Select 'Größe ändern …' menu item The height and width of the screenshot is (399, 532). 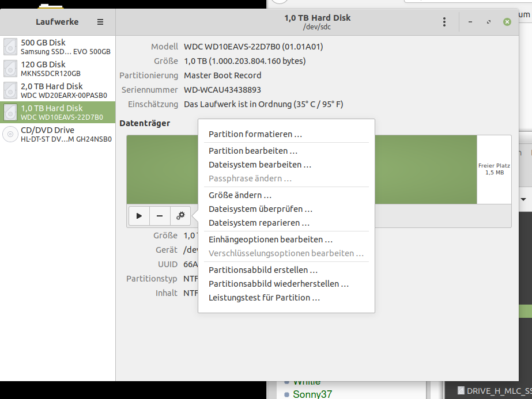tap(240, 195)
